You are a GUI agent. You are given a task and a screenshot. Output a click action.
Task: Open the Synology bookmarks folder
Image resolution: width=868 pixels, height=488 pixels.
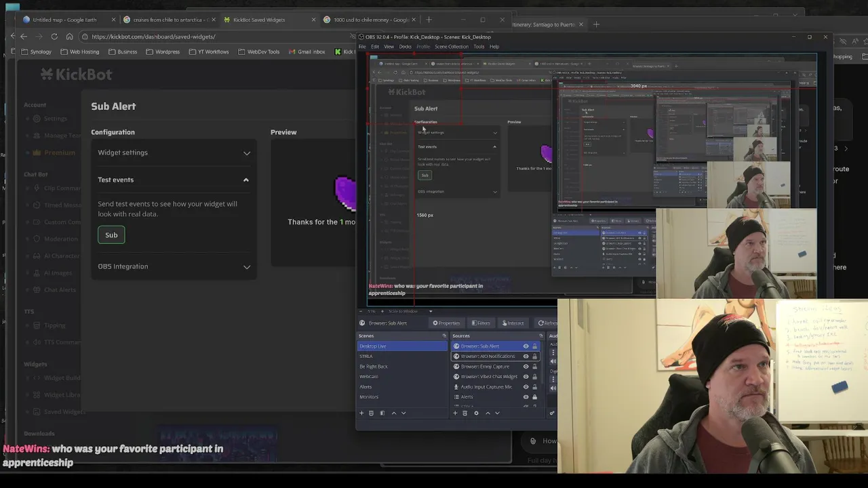click(37, 52)
